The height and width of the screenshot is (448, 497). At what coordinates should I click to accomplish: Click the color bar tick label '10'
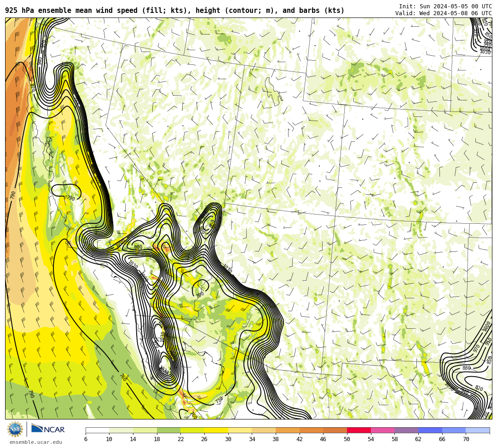point(109,439)
